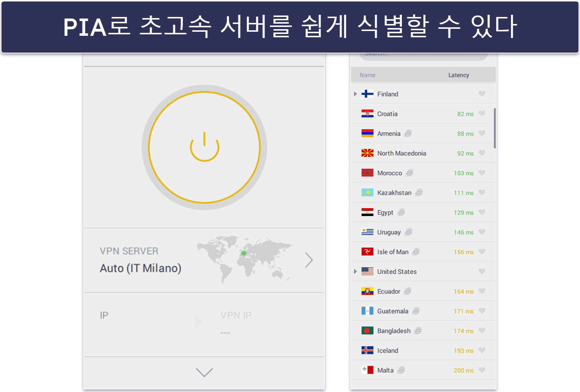Favorite Malta heart icon

tap(482, 370)
